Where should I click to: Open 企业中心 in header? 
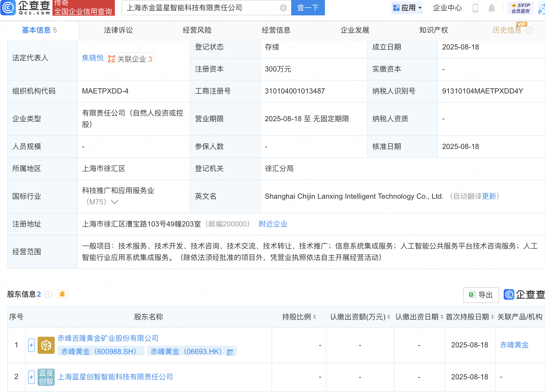pyautogui.click(x=447, y=8)
